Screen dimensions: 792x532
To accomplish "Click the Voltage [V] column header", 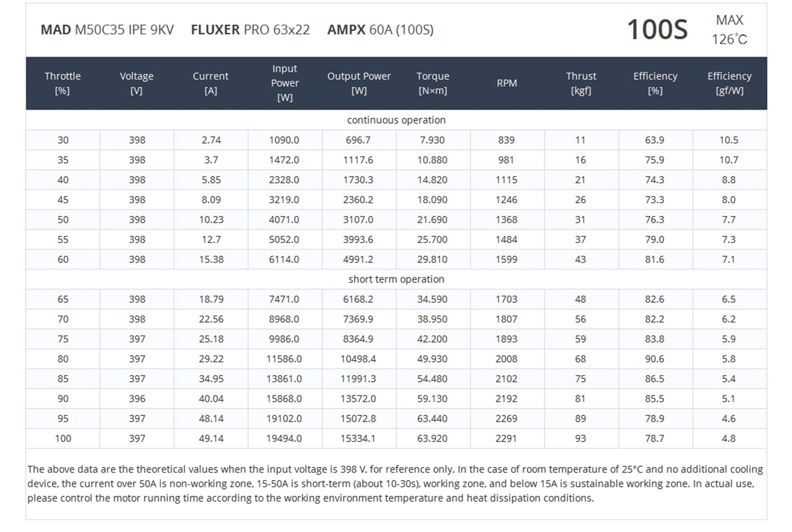I will pyautogui.click(x=137, y=83).
